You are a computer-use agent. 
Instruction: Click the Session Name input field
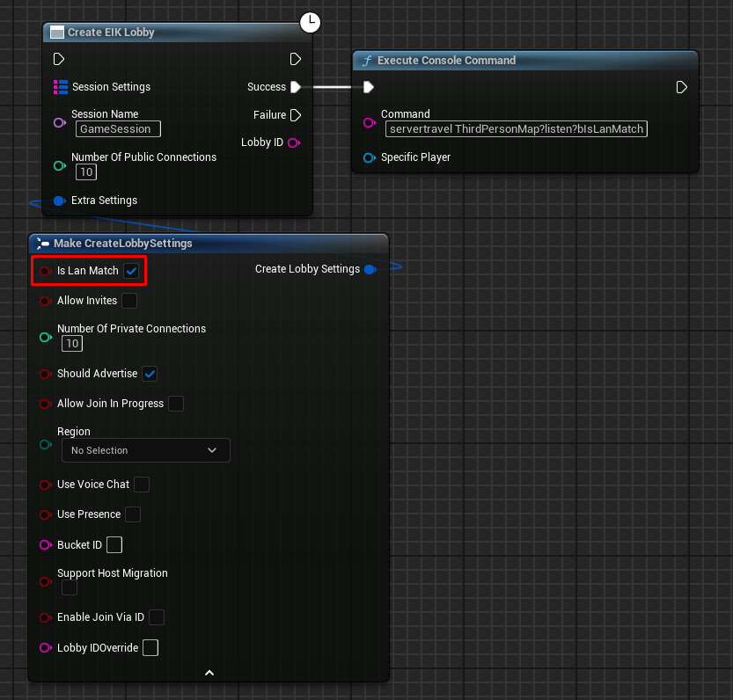[118, 129]
